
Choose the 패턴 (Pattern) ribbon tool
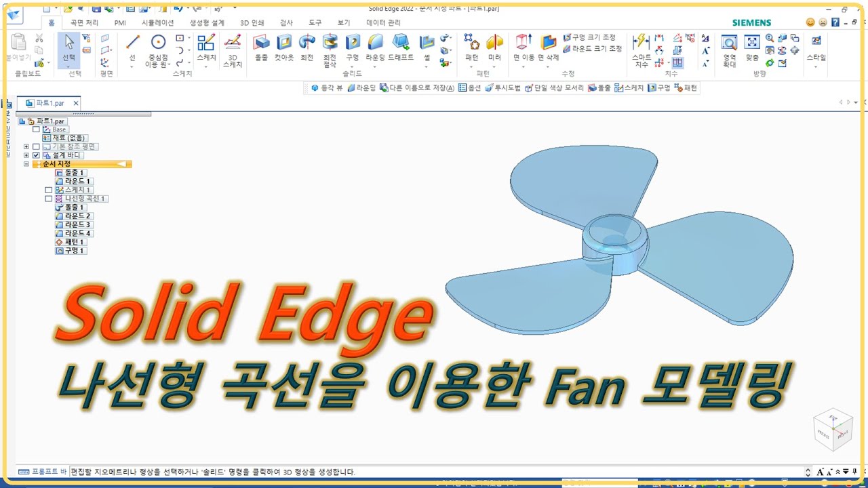point(472,47)
